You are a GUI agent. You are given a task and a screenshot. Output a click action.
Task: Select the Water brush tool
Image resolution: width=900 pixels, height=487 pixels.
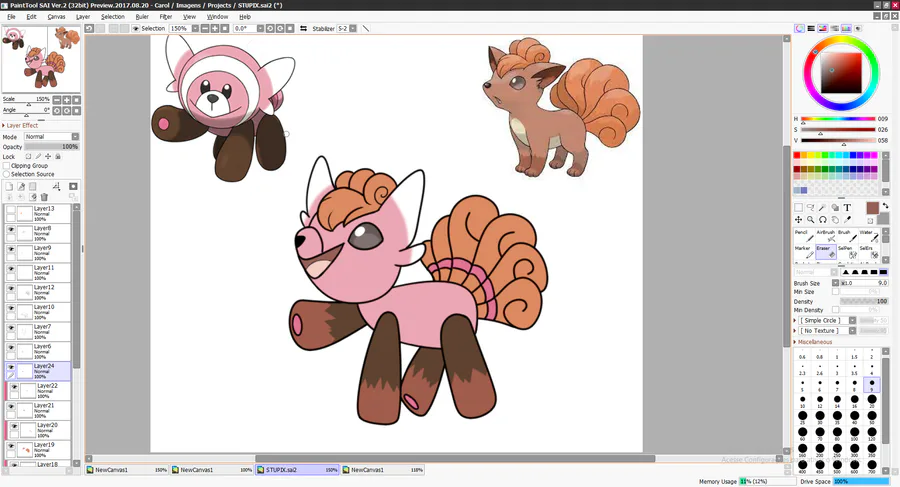(868, 235)
